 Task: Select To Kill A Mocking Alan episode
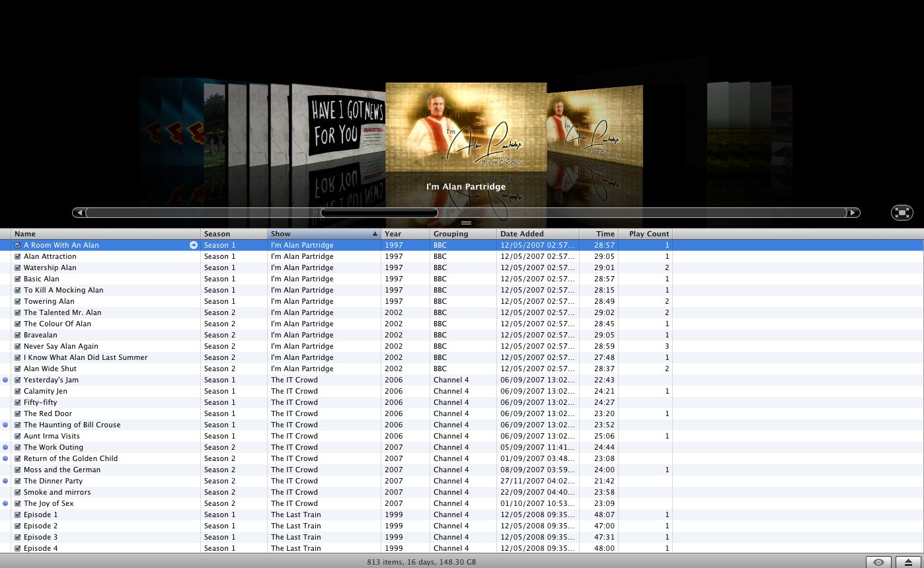click(462, 290)
